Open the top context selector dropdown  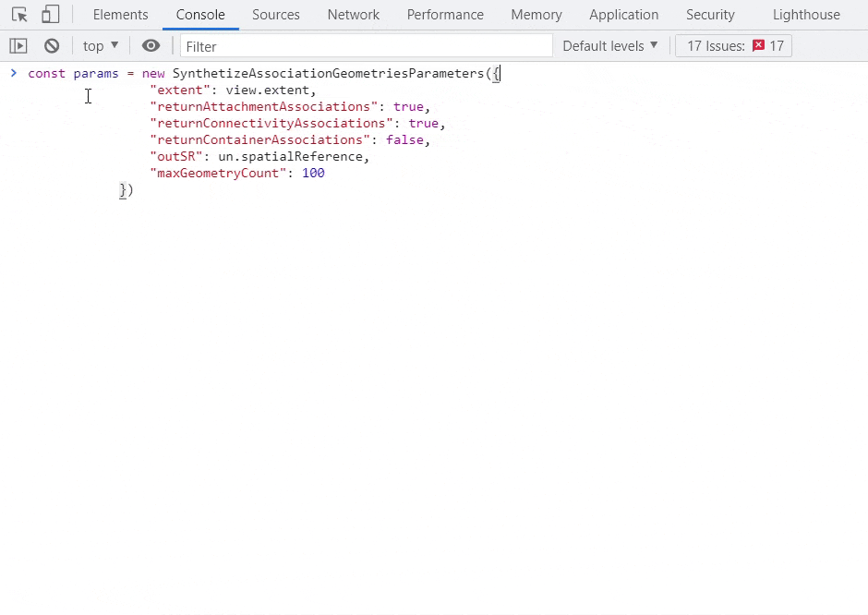[101, 46]
